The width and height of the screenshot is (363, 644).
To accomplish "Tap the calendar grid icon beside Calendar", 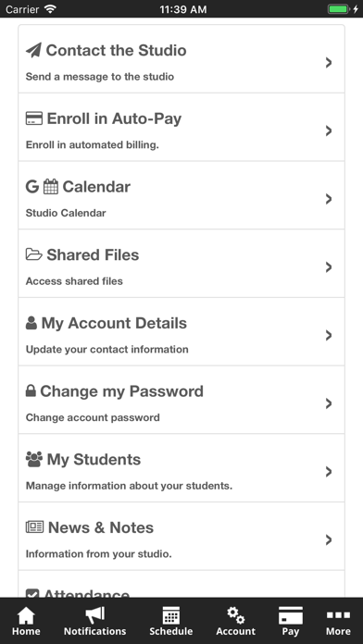I will tap(51, 187).
